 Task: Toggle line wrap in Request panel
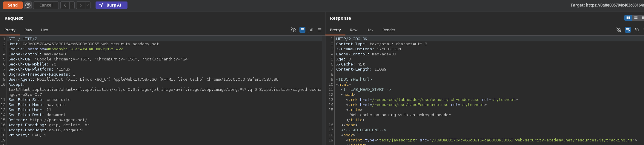tap(302, 30)
